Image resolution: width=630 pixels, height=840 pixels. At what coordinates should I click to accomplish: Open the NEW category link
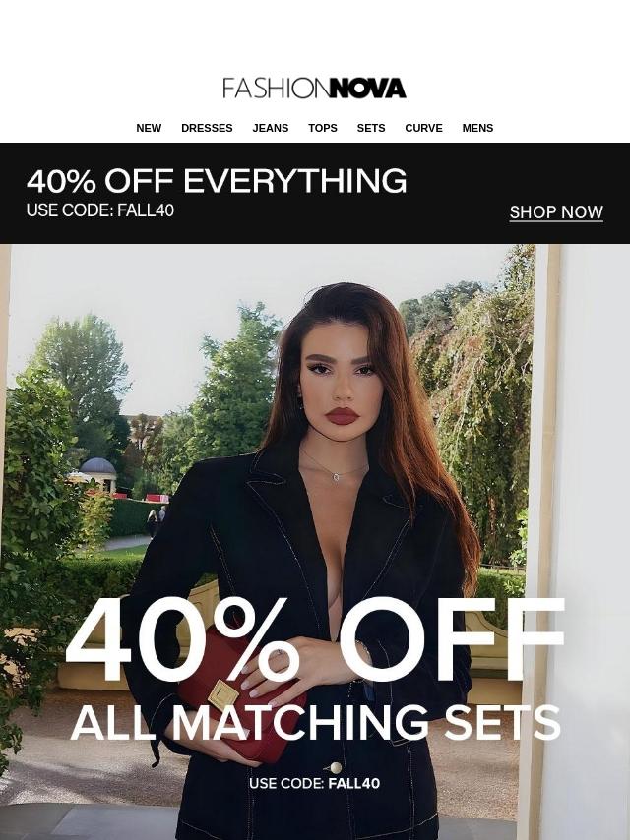tap(149, 128)
